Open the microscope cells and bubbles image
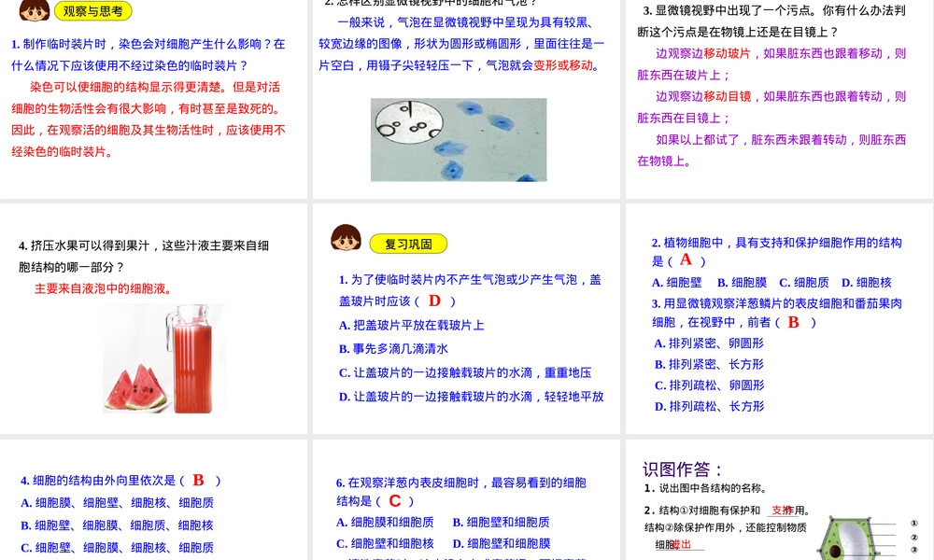The height and width of the screenshot is (560, 934). point(459,140)
